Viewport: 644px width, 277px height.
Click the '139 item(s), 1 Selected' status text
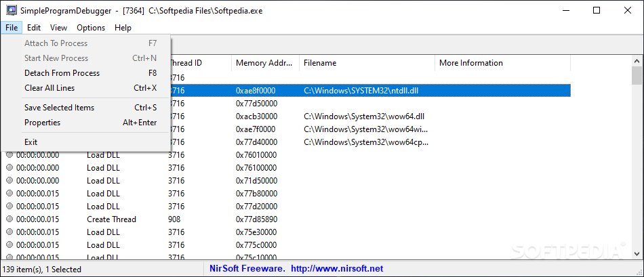tap(42, 269)
